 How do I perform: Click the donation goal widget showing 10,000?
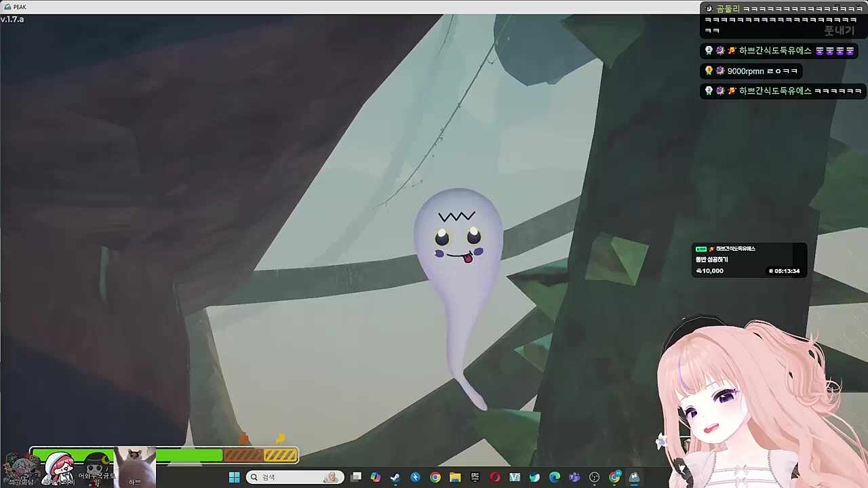click(x=749, y=260)
